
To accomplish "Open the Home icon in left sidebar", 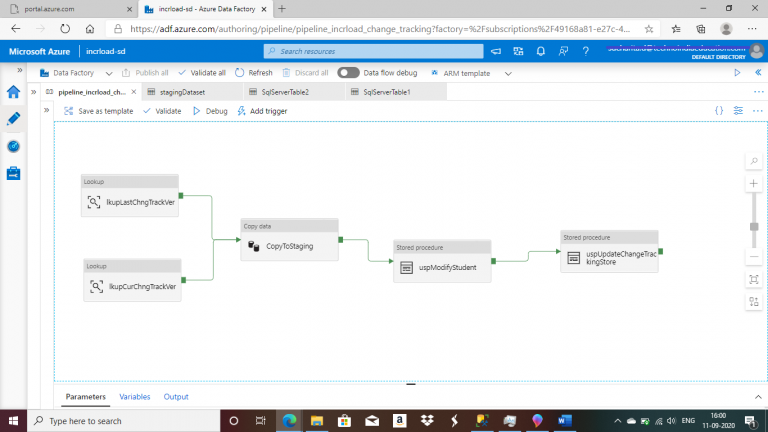I will (13, 92).
